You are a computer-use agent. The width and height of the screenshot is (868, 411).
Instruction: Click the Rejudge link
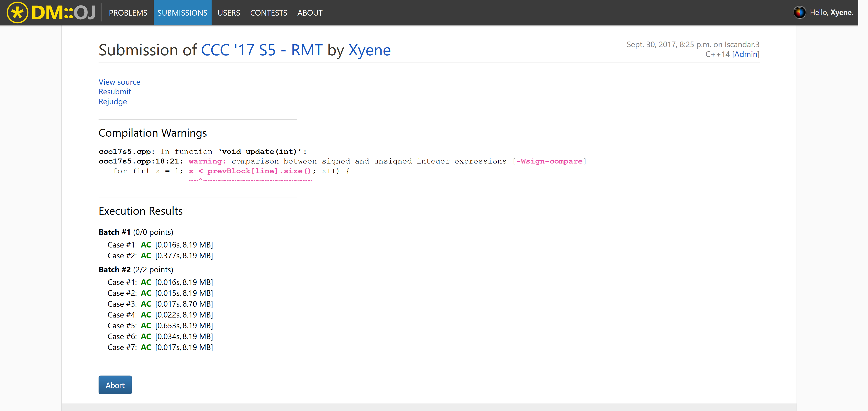[113, 102]
